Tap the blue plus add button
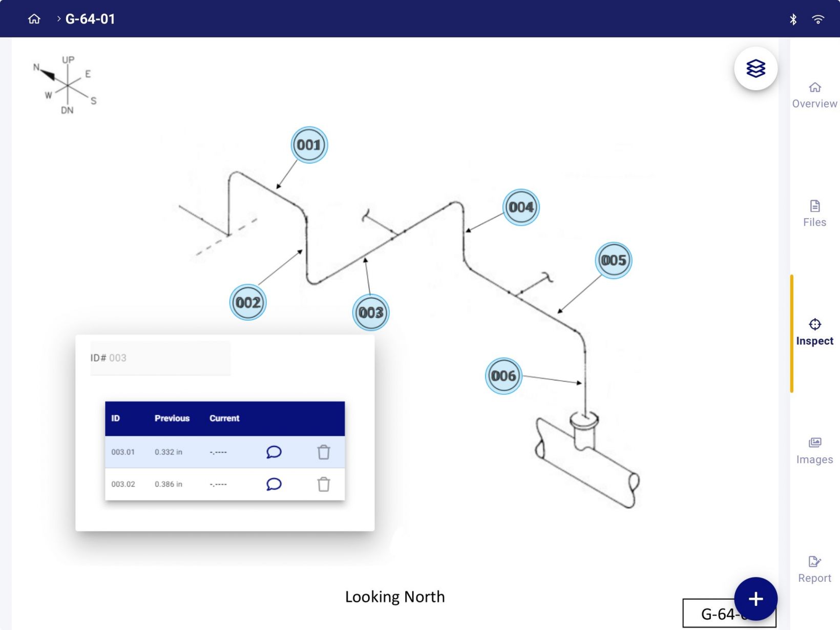The height and width of the screenshot is (630, 840). [x=755, y=599]
